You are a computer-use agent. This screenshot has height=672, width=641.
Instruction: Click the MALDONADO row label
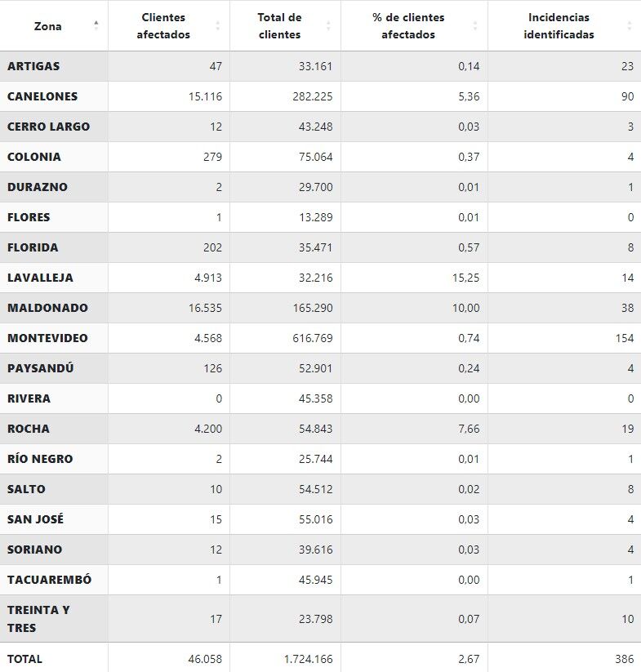coord(47,308)
